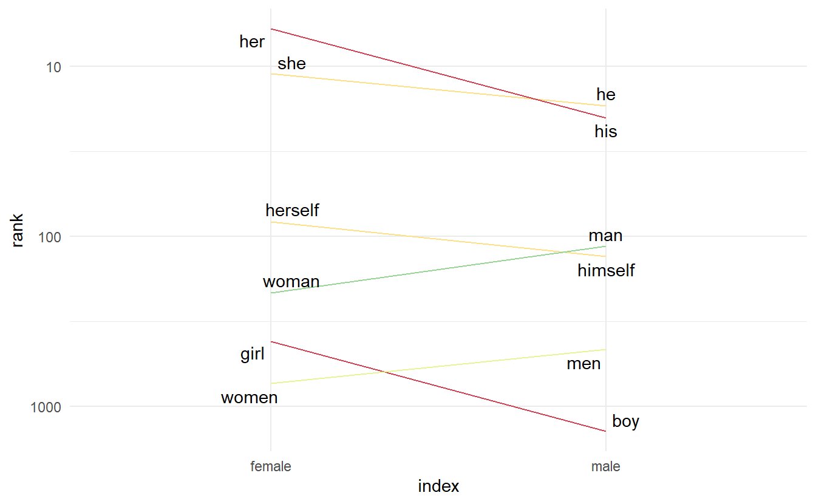Click the "10" tick on rank axis

tap(53, 67)
